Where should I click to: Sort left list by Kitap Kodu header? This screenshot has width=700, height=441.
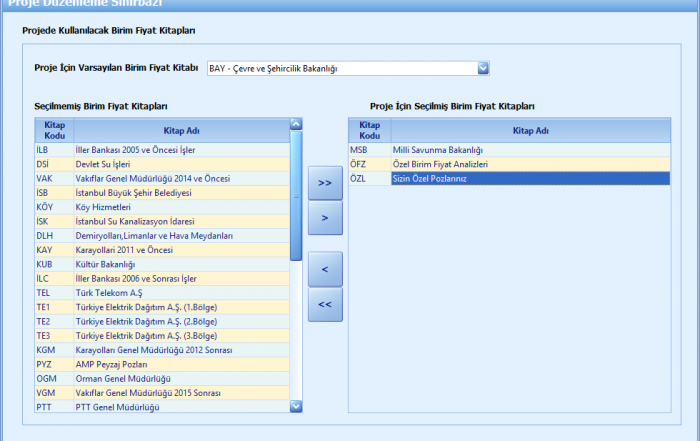54,130
